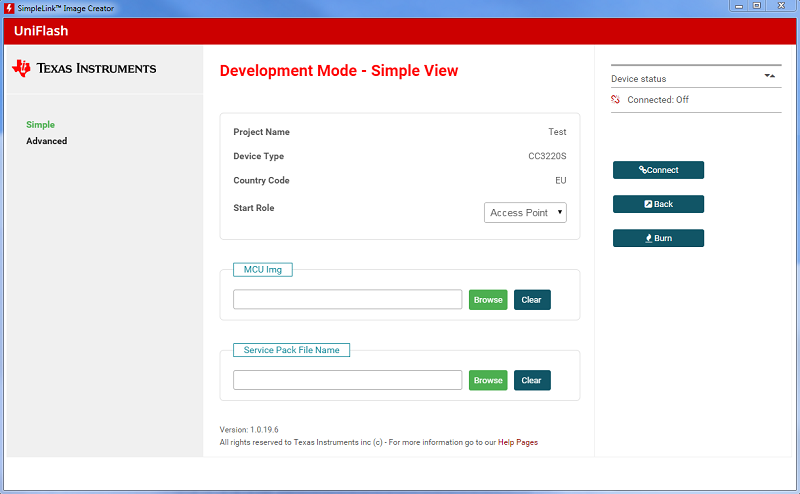Open the Start Role dropdown
The height and width of the screenshot is (494, 800).
526,212
